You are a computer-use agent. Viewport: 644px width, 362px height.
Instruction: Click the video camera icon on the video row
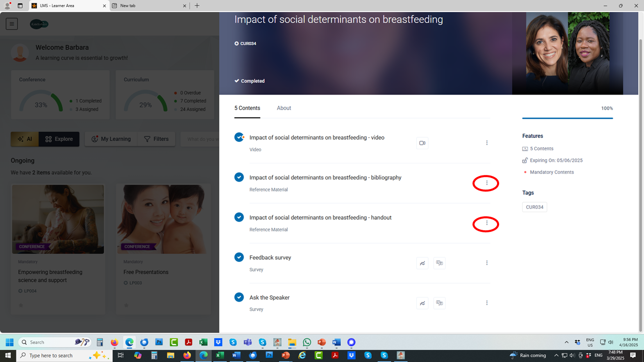tap(423, 143)
